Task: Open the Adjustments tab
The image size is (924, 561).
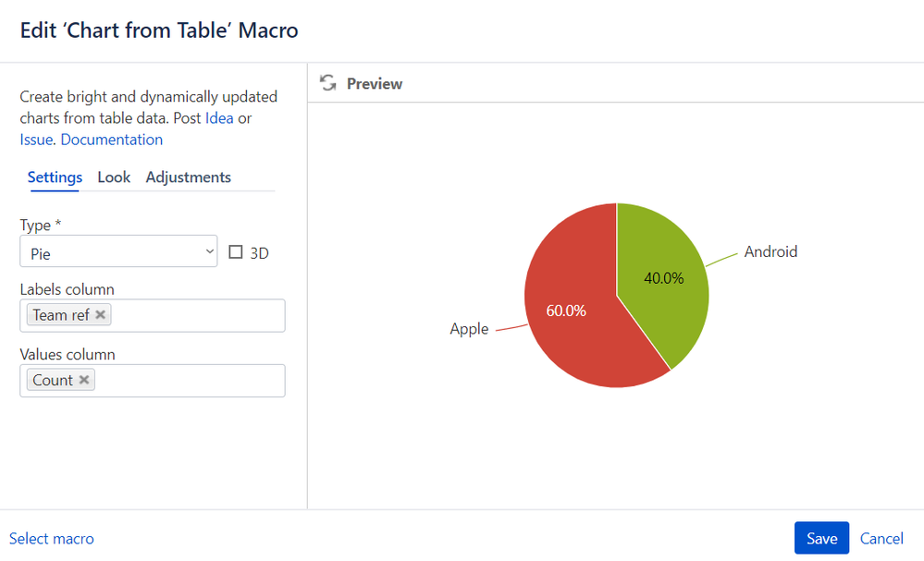Action: (188, 177)
